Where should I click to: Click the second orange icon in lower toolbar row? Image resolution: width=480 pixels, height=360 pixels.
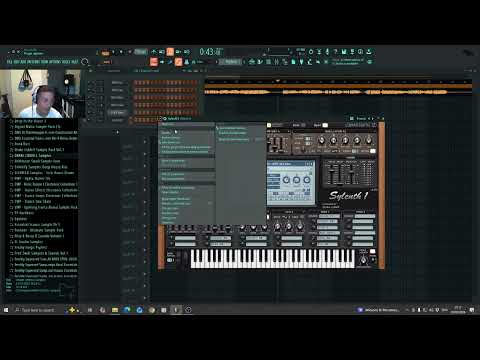(178, 62)
